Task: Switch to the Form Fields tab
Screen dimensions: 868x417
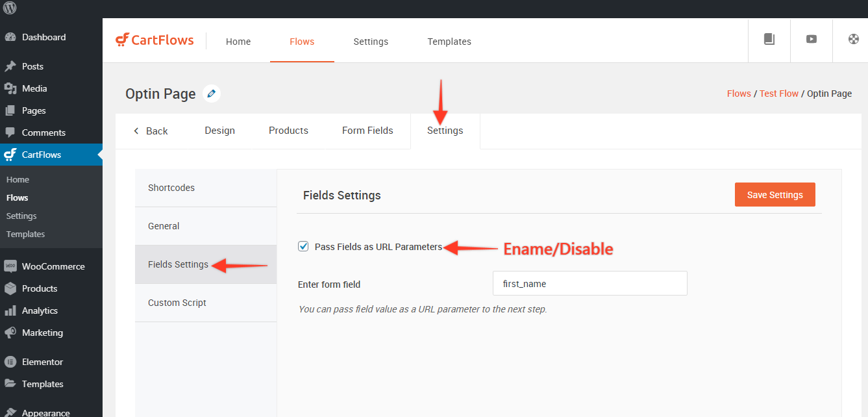Action: (367, 131)
